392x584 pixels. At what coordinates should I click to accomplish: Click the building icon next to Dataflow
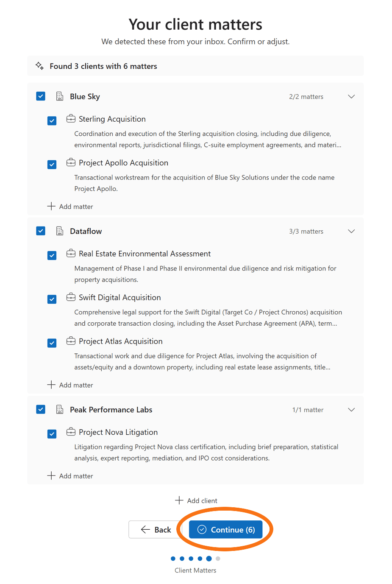(60, 231)
